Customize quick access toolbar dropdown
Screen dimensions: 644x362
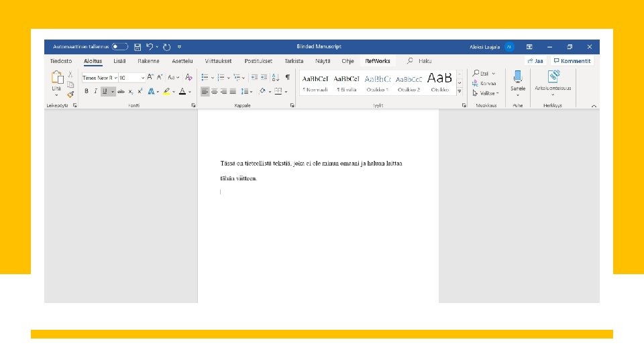180,47
